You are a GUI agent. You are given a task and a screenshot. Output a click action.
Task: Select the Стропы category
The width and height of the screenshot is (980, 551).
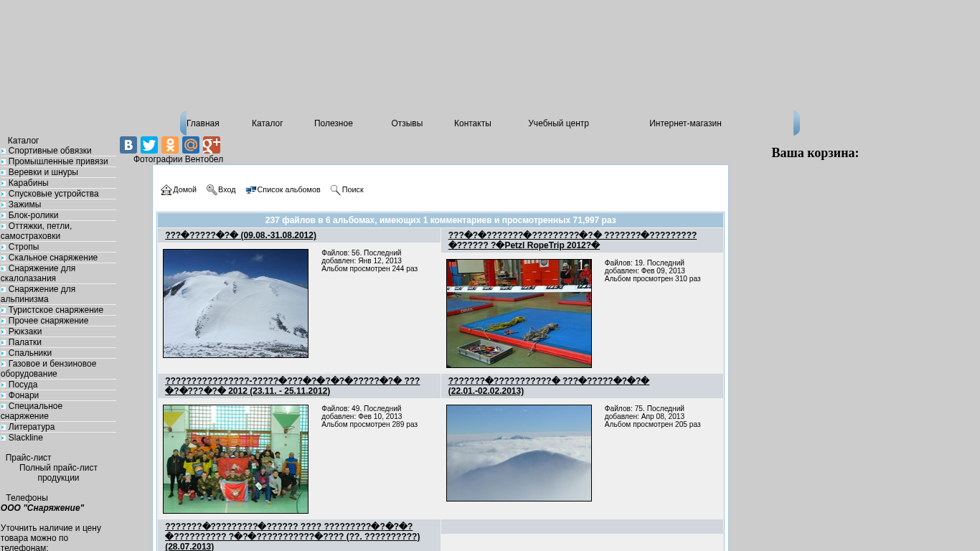point(24,247)
